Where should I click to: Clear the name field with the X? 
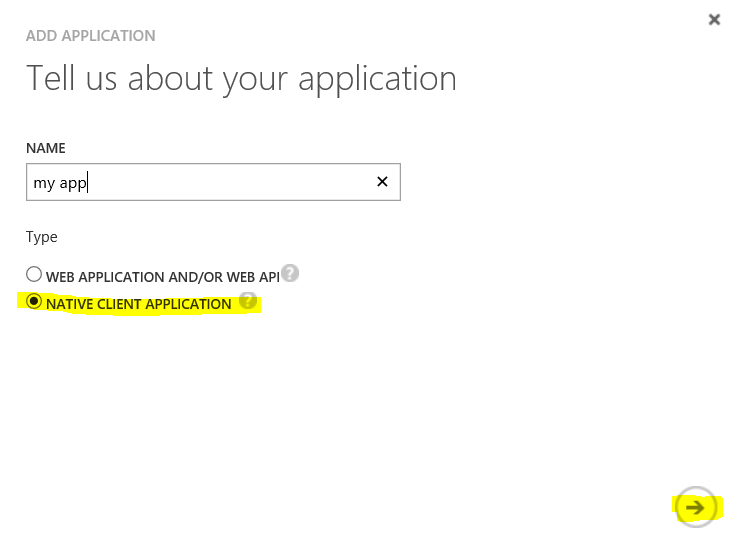382,182
